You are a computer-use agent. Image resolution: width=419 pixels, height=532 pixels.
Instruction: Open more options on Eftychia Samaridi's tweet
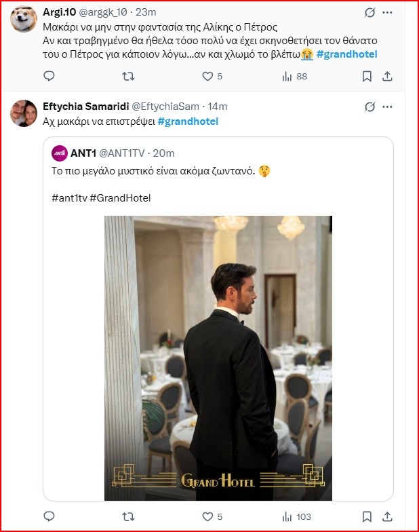(388, 107)
